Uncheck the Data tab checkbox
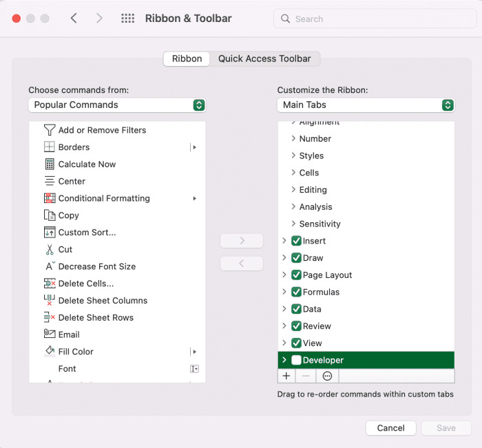This screenshot has width=482, height=448. point(296,309)
